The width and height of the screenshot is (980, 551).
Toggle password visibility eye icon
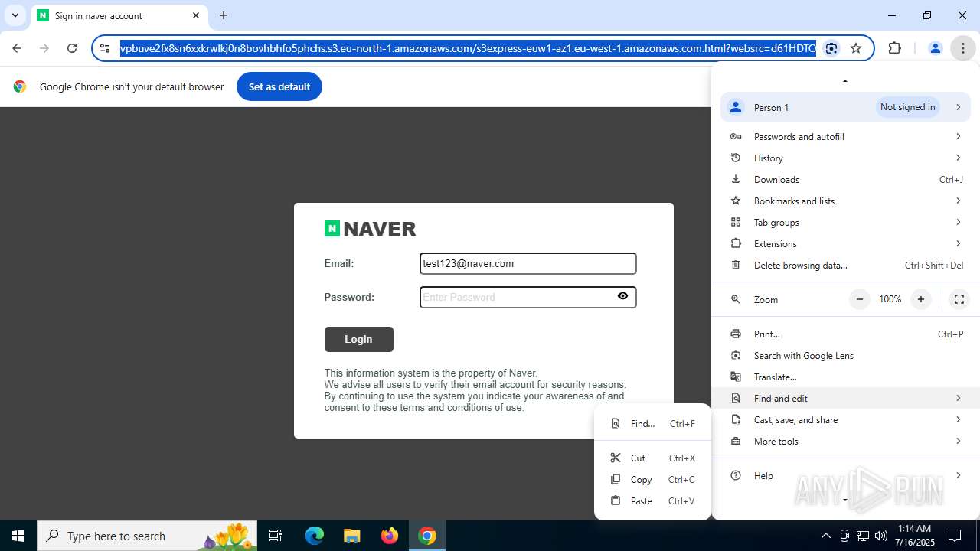tap(622, 296)
